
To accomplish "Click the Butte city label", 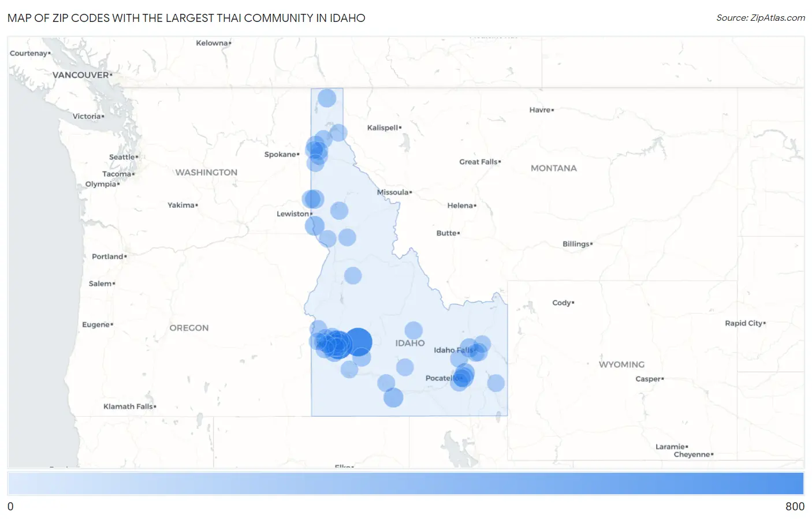I will pyautogui.click(x=446, y=233).
